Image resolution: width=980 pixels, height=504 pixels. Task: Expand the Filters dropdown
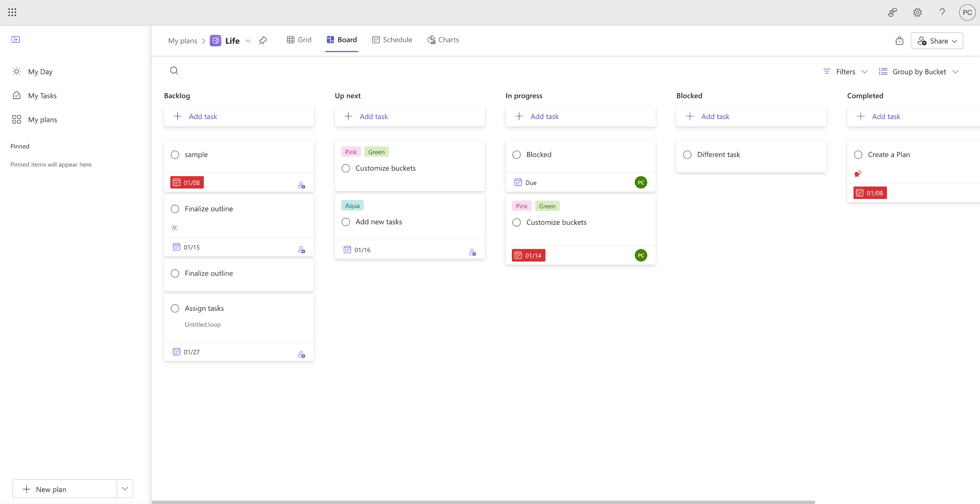[845, 72]
